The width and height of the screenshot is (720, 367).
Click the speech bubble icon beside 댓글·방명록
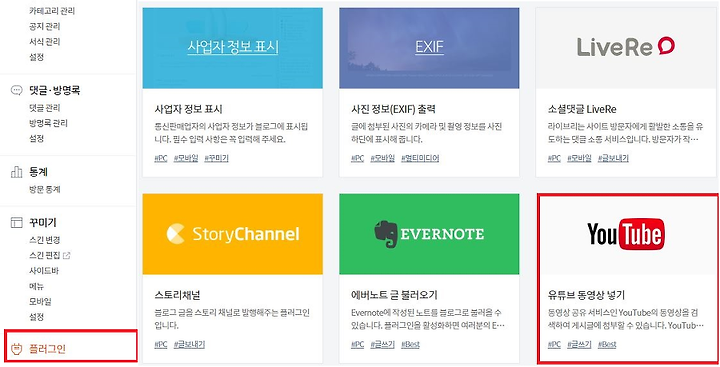16,90
